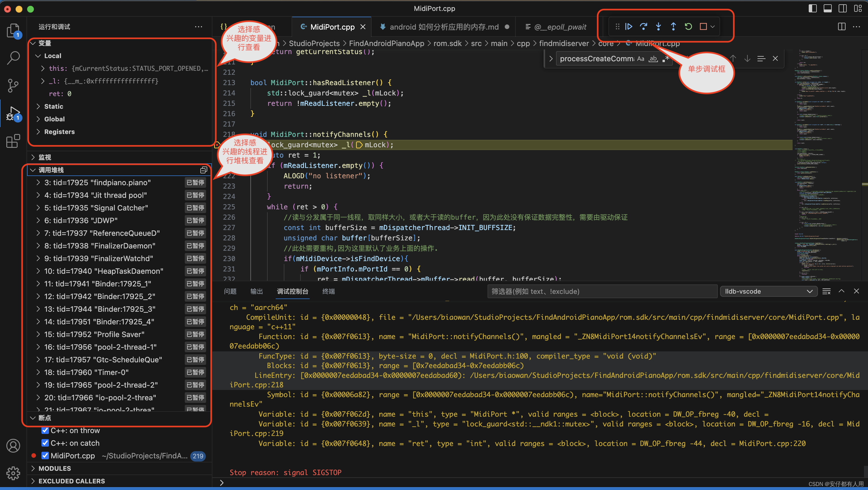Viewport: 868px width, 490px height.
Task: Click findmidiserver in breadcrumb path
Action: tap(564, 43)
